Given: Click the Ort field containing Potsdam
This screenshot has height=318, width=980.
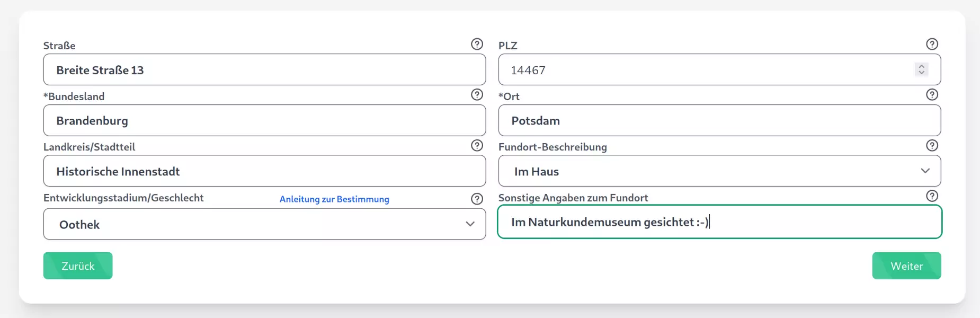Looking at the screenshot, I should point(719,120).
